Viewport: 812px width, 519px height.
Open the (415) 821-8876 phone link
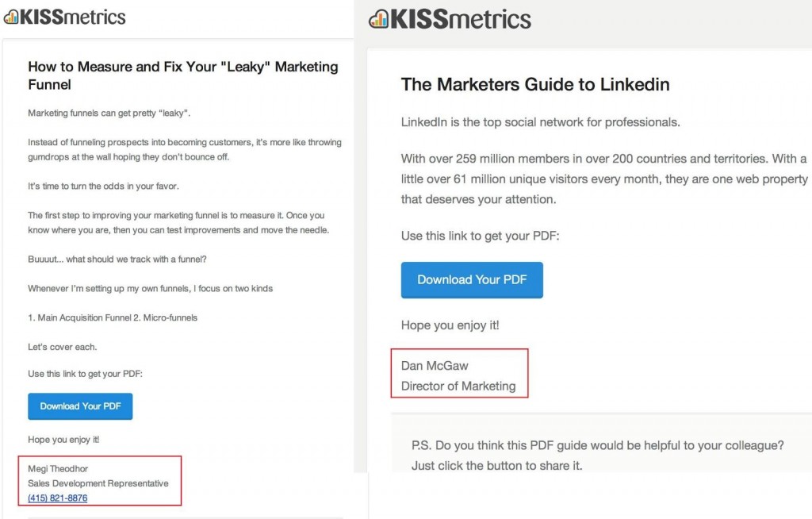point(57,498)
